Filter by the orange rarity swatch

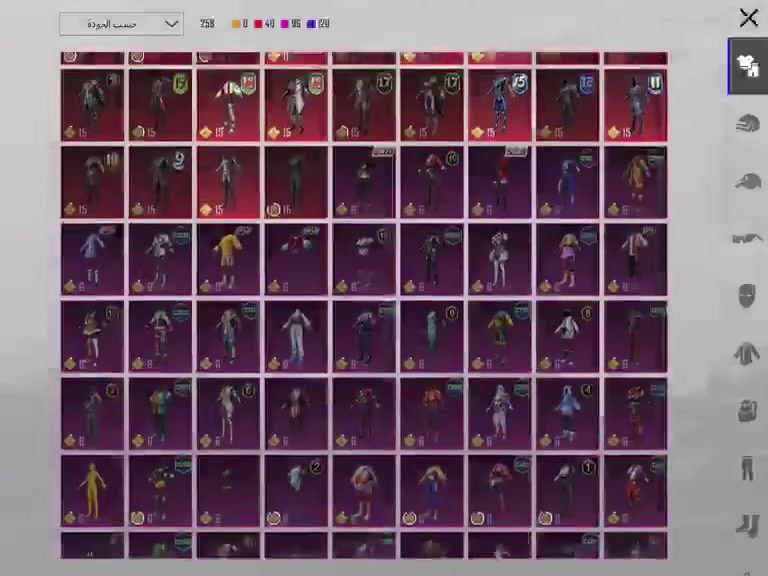pyautogui.click(x=236, y=24)
